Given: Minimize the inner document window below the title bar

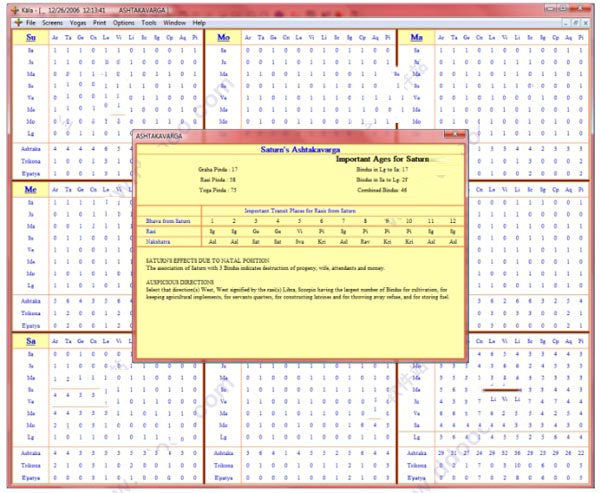Looking at the screenshot, I should point(566,23).
